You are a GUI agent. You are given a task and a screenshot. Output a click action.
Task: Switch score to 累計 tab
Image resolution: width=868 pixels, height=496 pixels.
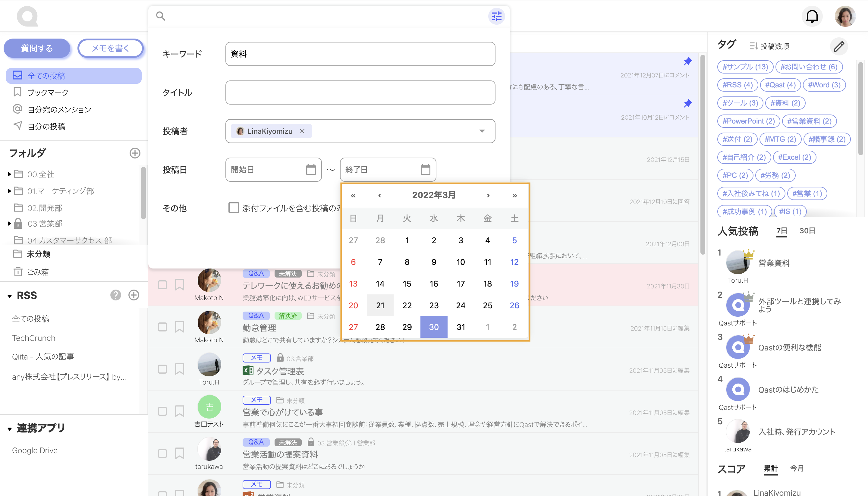(771, 468)
